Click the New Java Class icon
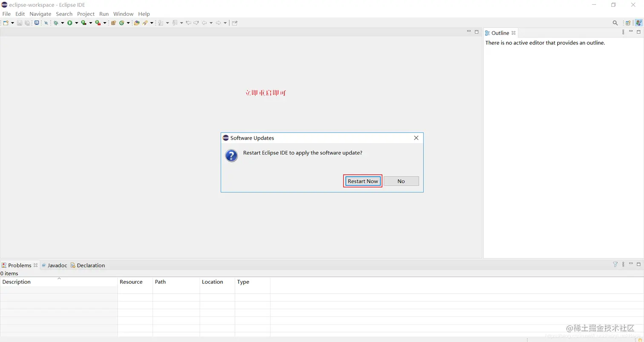This screenshot has width=644, height=342. [x=122, y=23]
